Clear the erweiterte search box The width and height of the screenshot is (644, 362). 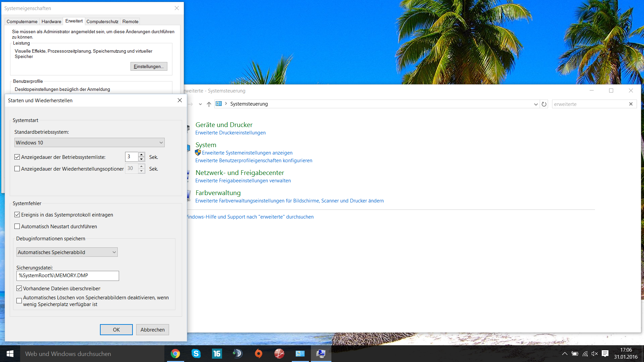[631, 104]
